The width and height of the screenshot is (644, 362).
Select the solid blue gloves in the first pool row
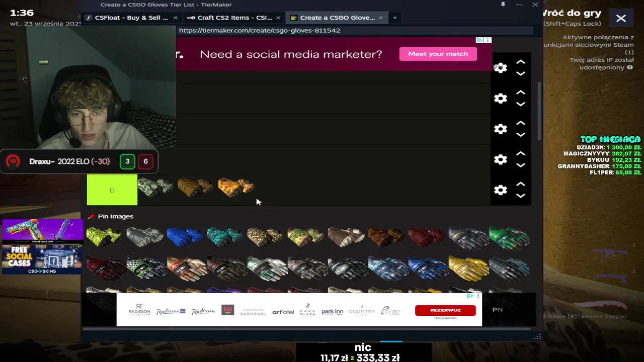click(185, 236)
